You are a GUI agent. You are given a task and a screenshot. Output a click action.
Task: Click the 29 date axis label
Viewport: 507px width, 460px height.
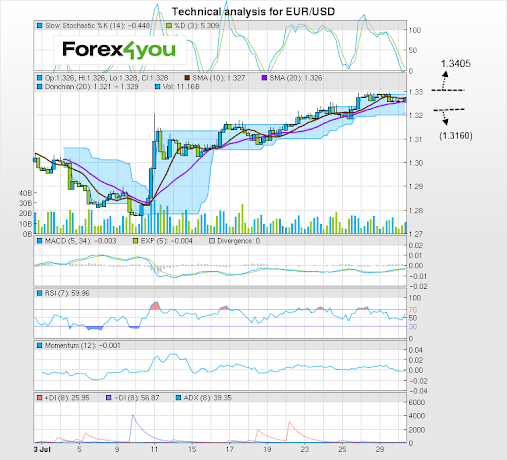380,449
